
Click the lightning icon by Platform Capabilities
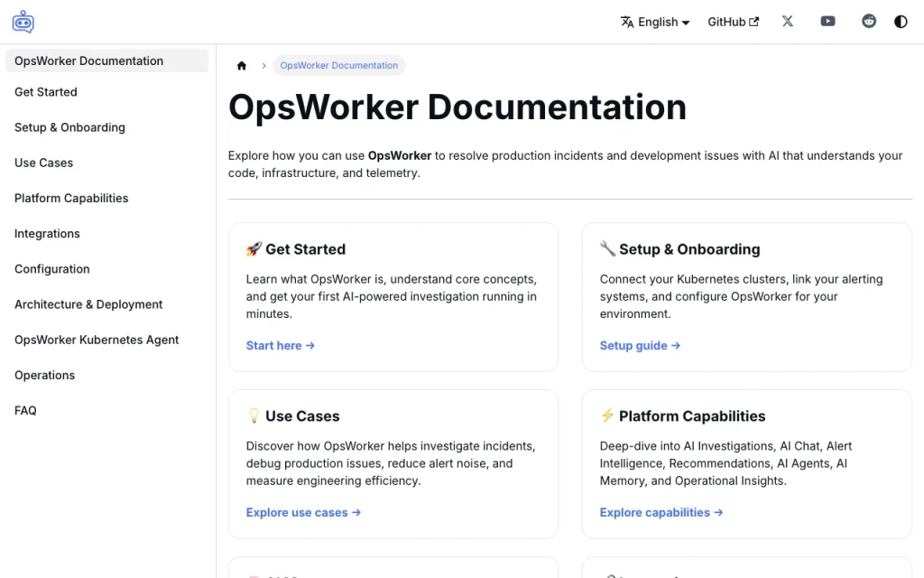(607, 415)
